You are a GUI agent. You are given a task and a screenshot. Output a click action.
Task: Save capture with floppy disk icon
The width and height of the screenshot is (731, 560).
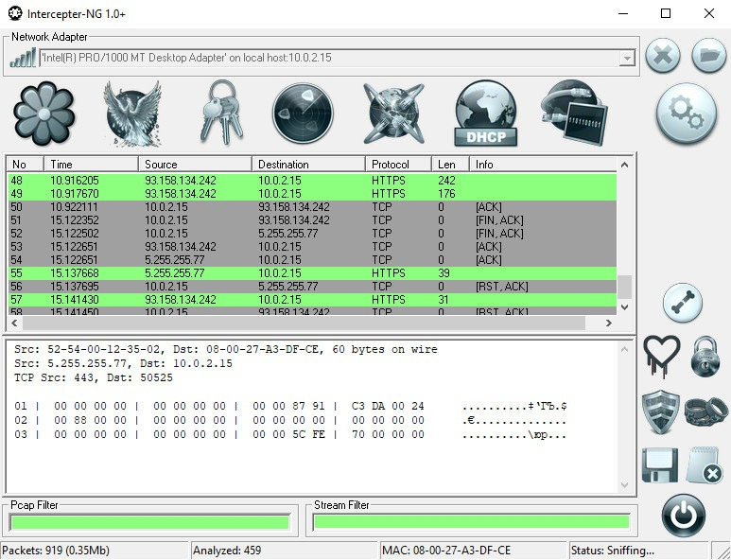coord(661,465)
